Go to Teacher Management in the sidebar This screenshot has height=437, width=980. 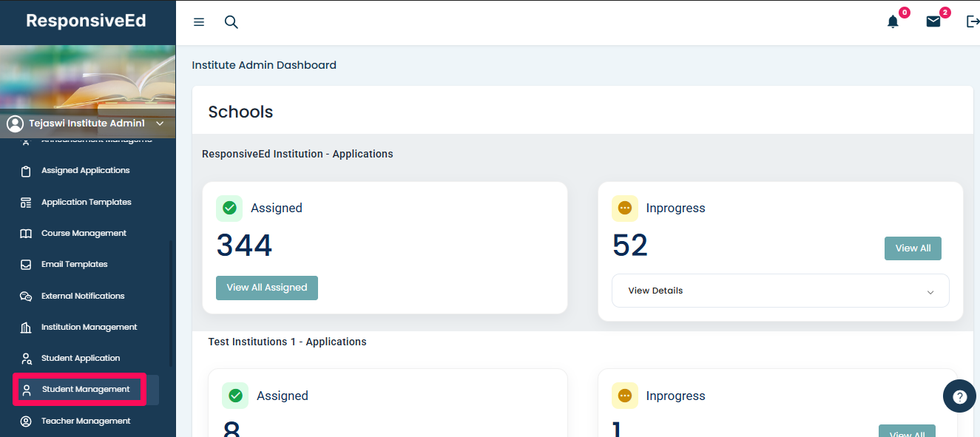[86, 421]
